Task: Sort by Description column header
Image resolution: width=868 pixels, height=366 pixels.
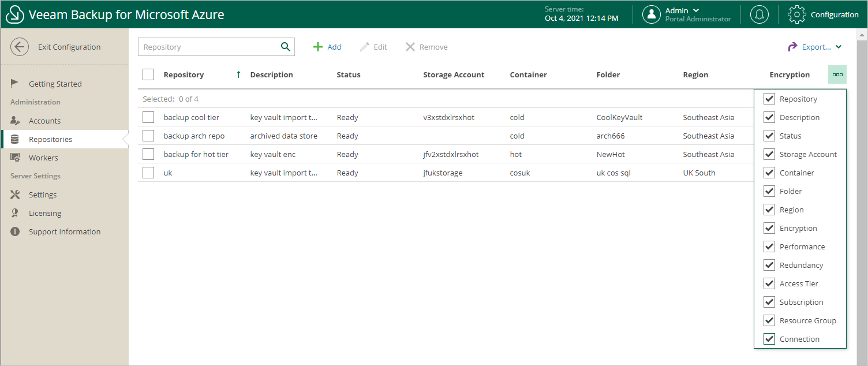Action: [x=272, y=74]
